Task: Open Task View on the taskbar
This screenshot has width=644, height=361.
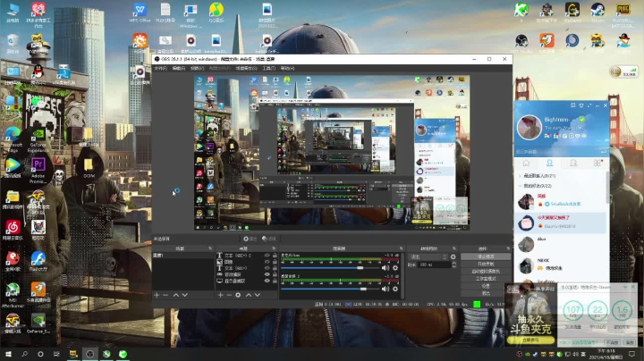Action: point(56,354)
